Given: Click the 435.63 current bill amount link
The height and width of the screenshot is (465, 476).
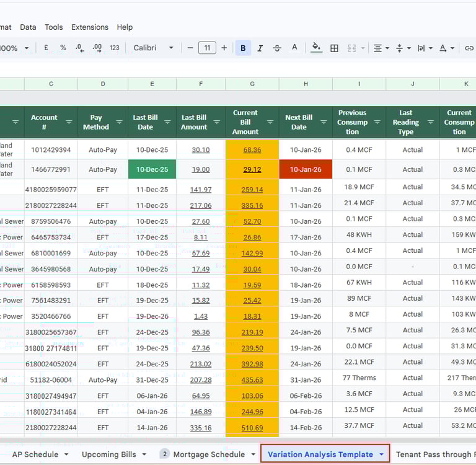Looking at the screenshot, I should coord(252,380).
